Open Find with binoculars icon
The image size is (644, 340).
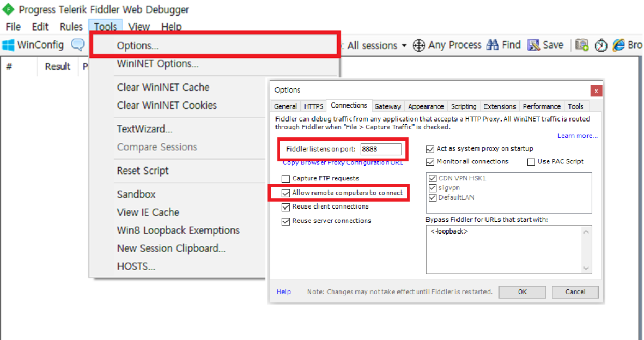(503, 45)
